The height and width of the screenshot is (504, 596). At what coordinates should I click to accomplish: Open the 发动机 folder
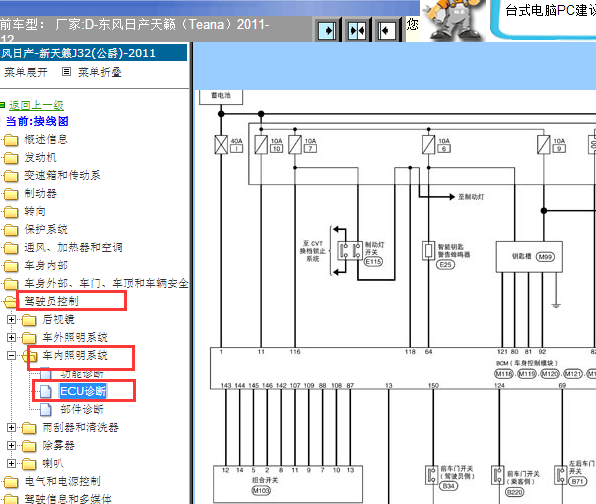tap(40, 157)
